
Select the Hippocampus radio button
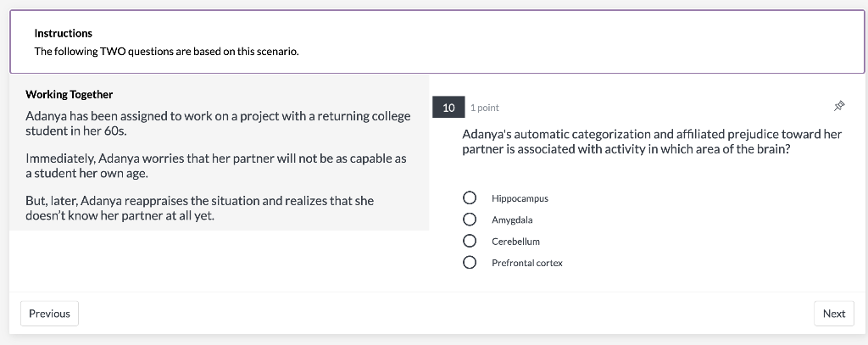pos(469,198)
